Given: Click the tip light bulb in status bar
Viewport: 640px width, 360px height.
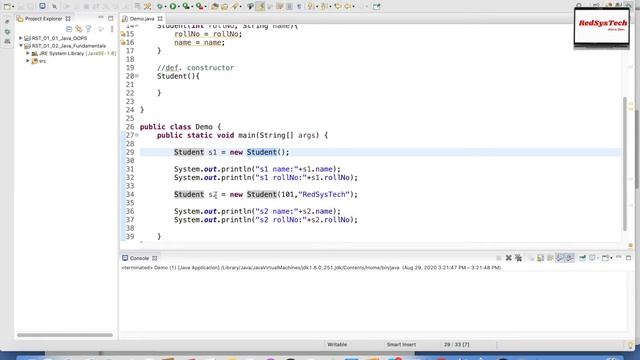Looking at the screenshot, I should [631, 344].
